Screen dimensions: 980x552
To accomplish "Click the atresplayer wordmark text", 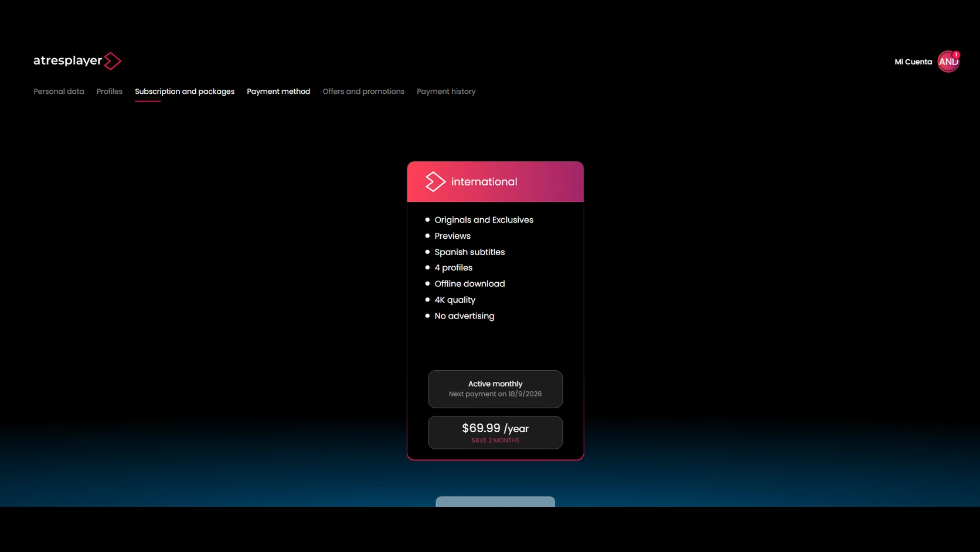I will click(68, 60).
